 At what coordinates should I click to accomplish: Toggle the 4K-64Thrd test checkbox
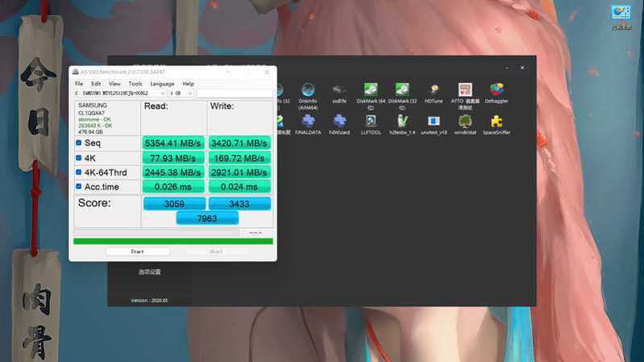[x=78, y=173]
